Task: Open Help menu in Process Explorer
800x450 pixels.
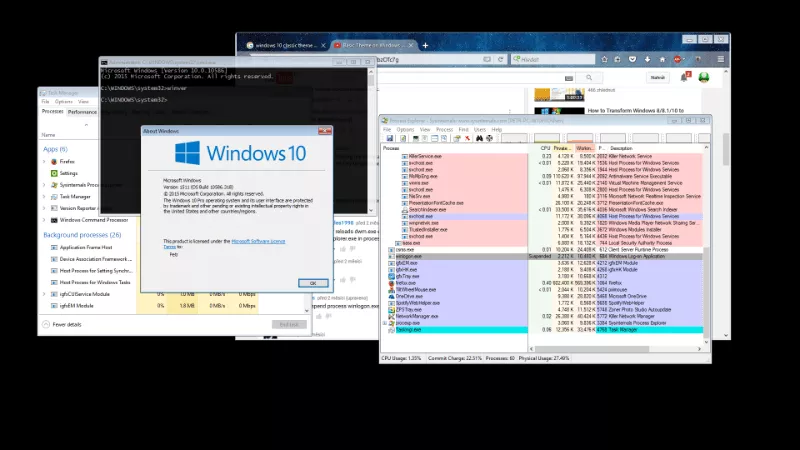Action: point(496,130)
